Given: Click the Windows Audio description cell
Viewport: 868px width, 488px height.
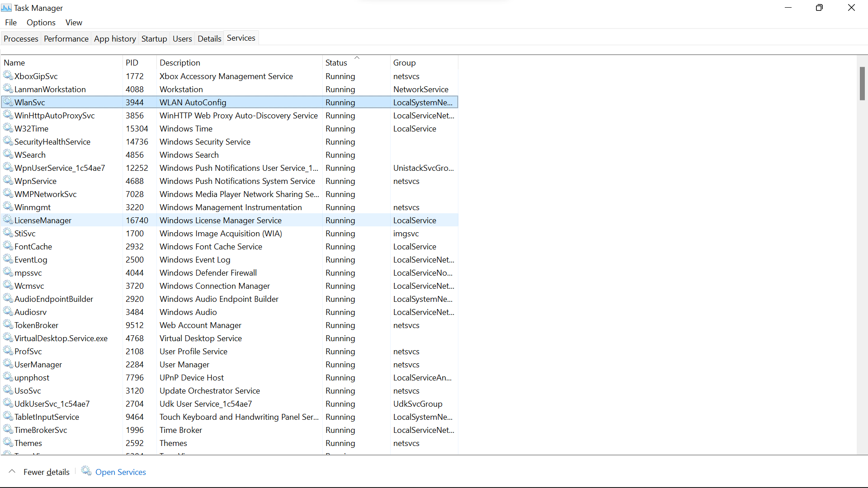Looking at the screenshot, I should coord(188,312).
